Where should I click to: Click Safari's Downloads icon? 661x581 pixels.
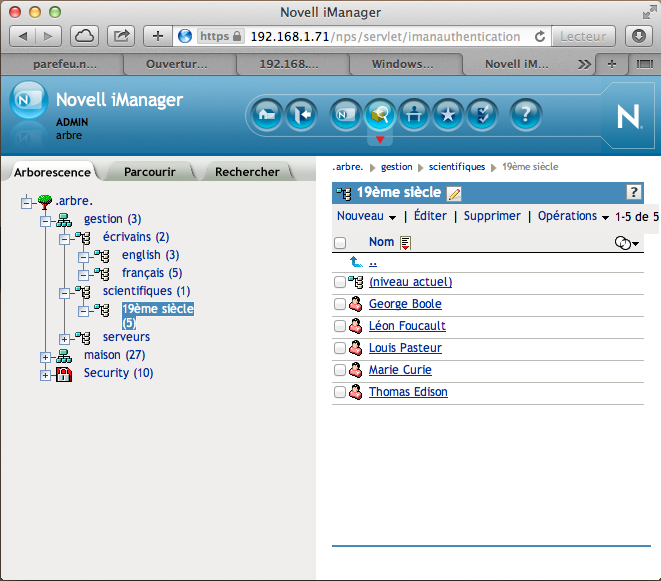click(x=638, y=36)
